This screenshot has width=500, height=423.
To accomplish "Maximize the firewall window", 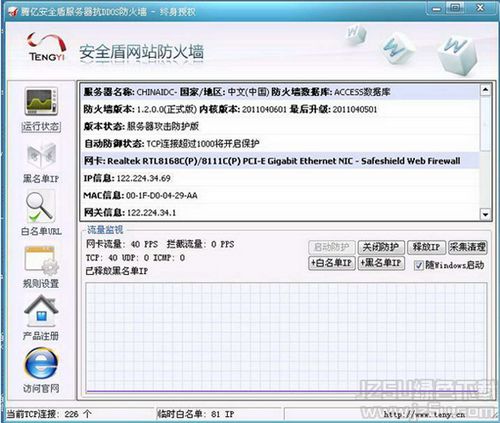I will click(x=455, y=8).
